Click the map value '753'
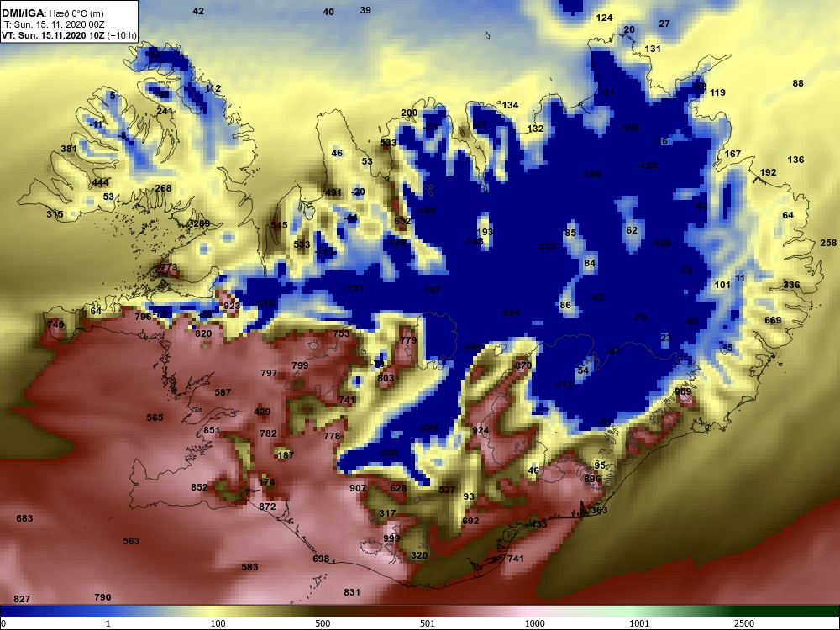This screenshot has width=840, height=630. click(x=341, y=333)
